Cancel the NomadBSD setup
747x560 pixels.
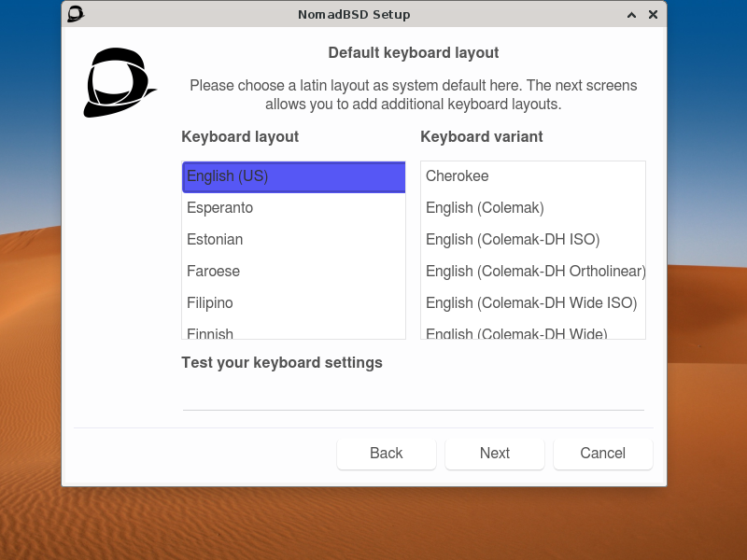(x=602, y=454)
